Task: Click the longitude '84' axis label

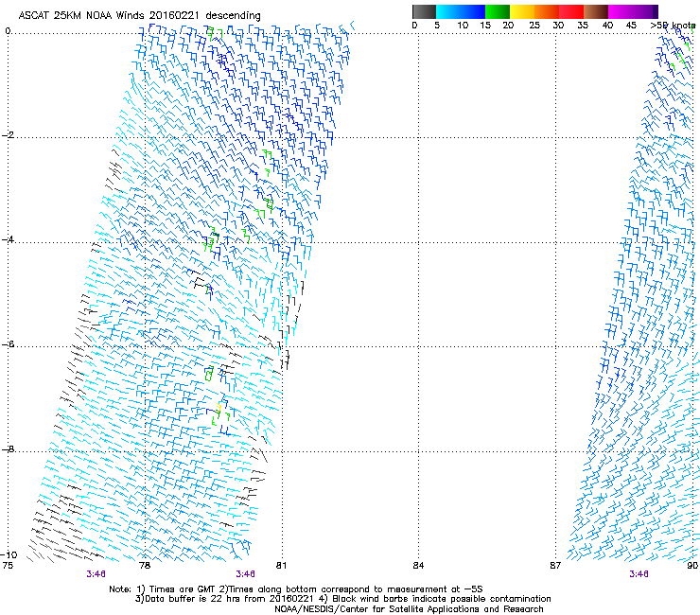Action: (418, 566)
